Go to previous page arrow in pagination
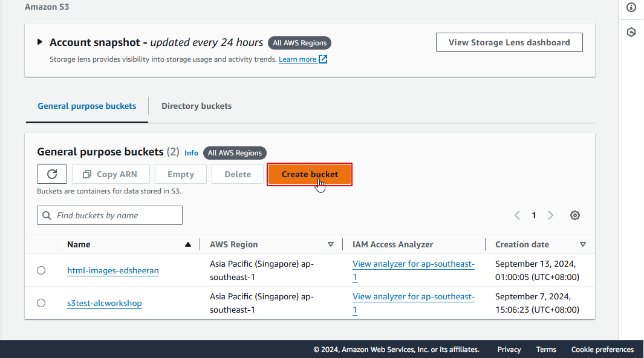Viewport: 644px width, 358px height. tap(517, 215)
